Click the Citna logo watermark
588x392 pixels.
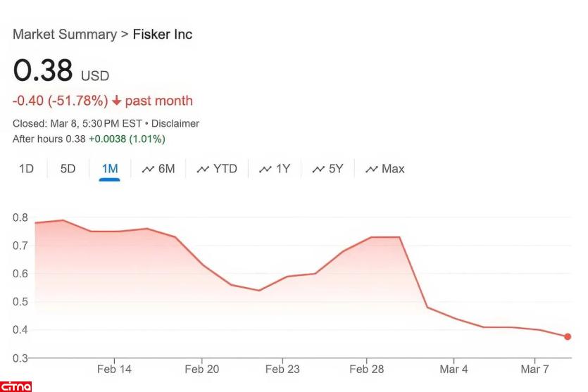[x=16, y=386]
